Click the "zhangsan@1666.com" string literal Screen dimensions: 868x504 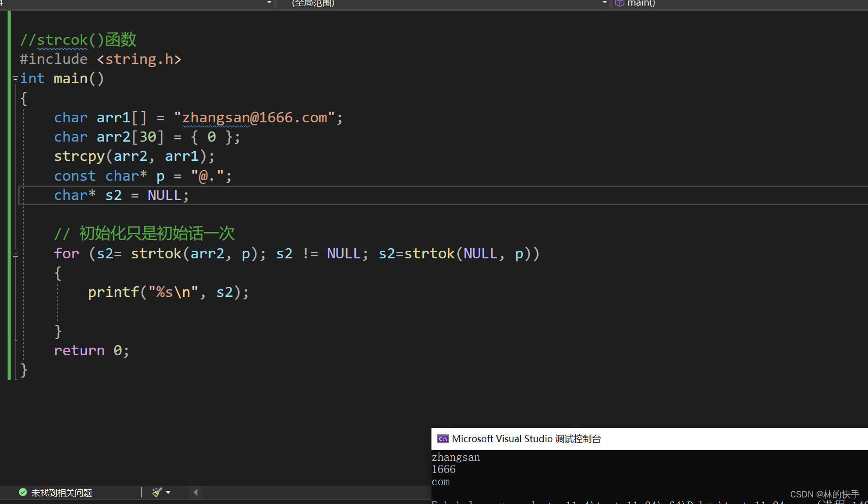tap(255, 118)
